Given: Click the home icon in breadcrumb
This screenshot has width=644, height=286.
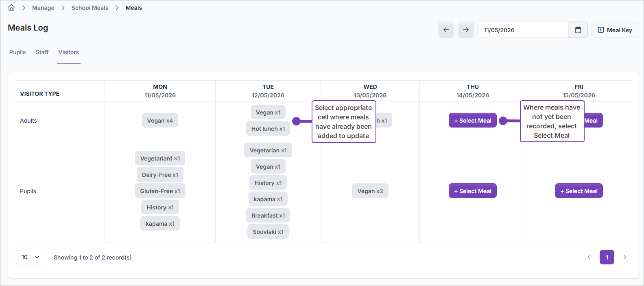Looking at the screenshot, I should (11, 8).
